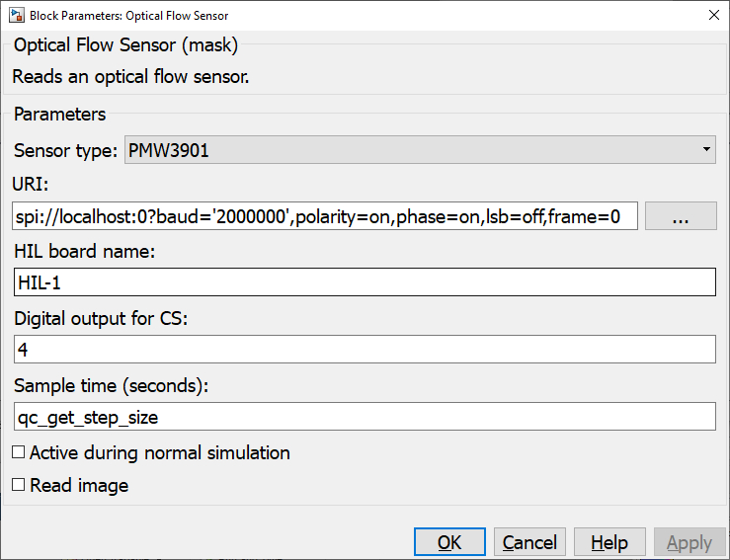Click the Simulink icon in the title bar
Image resolution: width=730 pixels, height=560 pixels.
coord(15,15)
